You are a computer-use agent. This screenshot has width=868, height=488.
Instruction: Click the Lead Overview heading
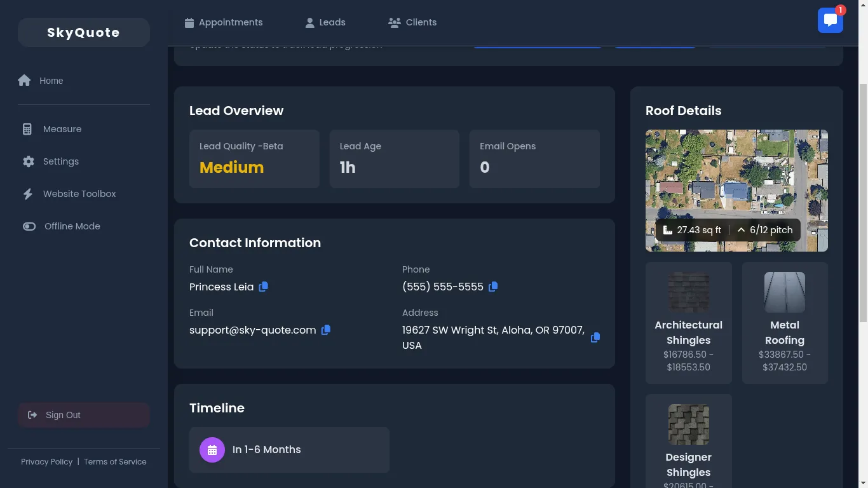(x=236, y=111)
